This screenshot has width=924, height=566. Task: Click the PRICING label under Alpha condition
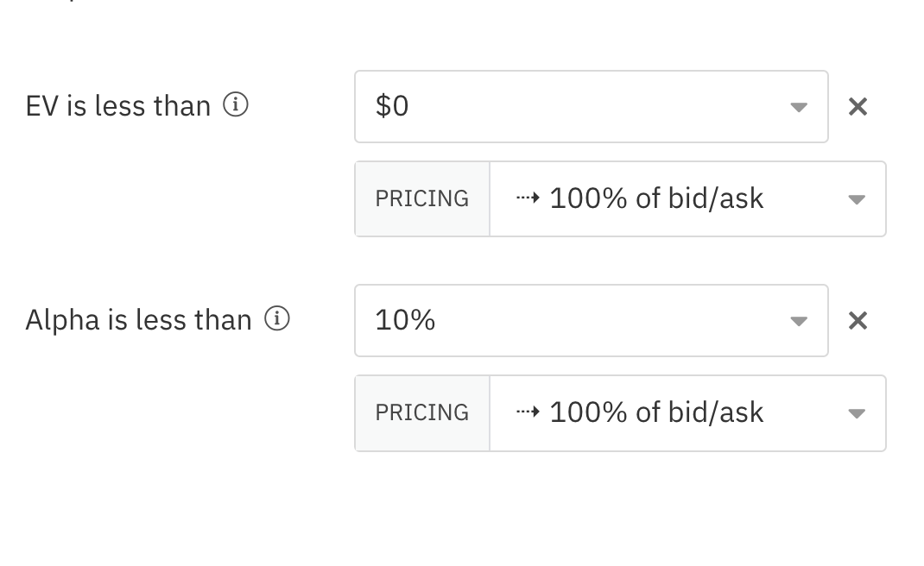[422, 413]
